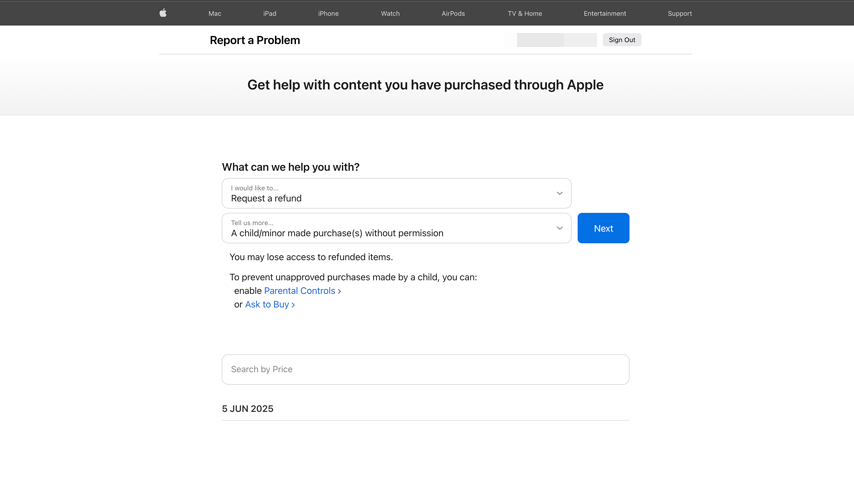
Task: Follow the Parental Controls link
Action: pos(302,291)
